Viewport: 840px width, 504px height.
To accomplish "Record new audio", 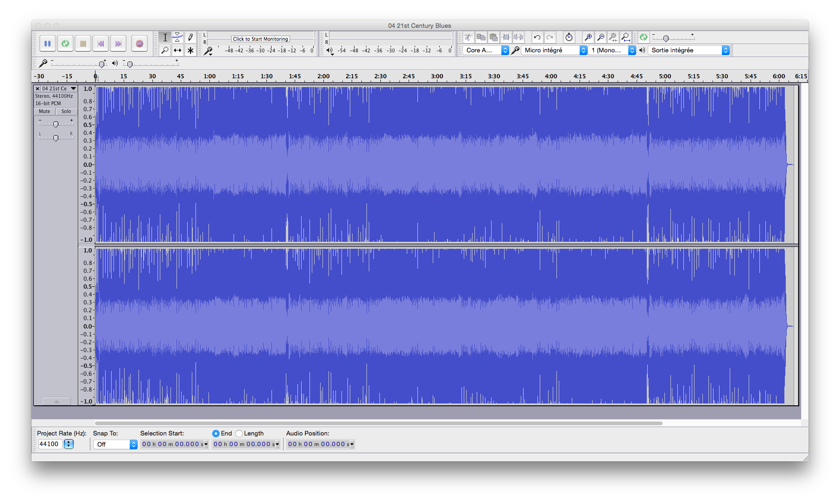I will 139,43.
